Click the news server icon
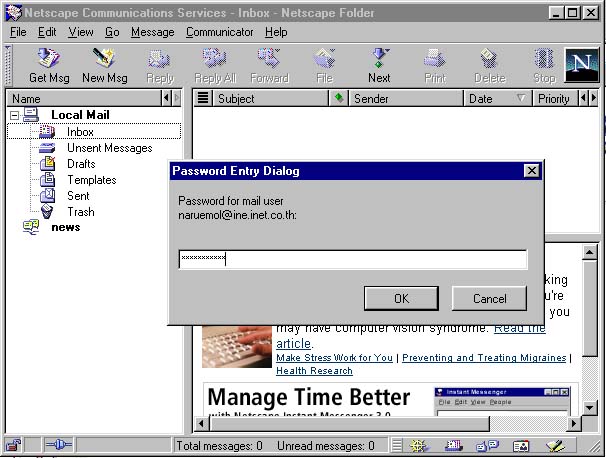 (31, 227)
